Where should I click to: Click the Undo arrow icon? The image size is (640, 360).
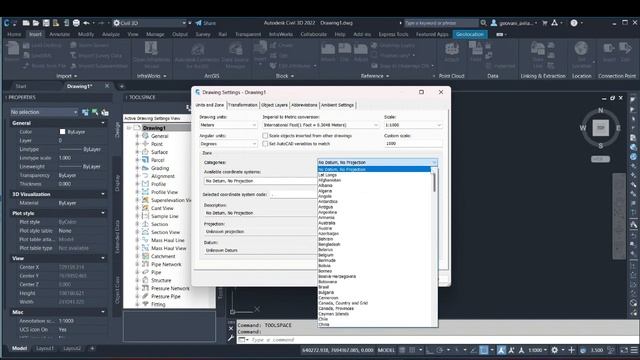tap(86, 23)
